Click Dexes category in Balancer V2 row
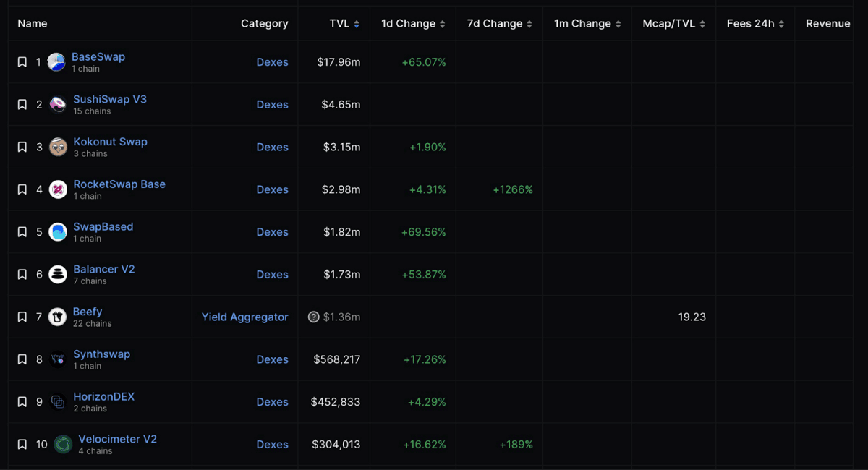This screenshot has width=868, height=470. point(272,275)
